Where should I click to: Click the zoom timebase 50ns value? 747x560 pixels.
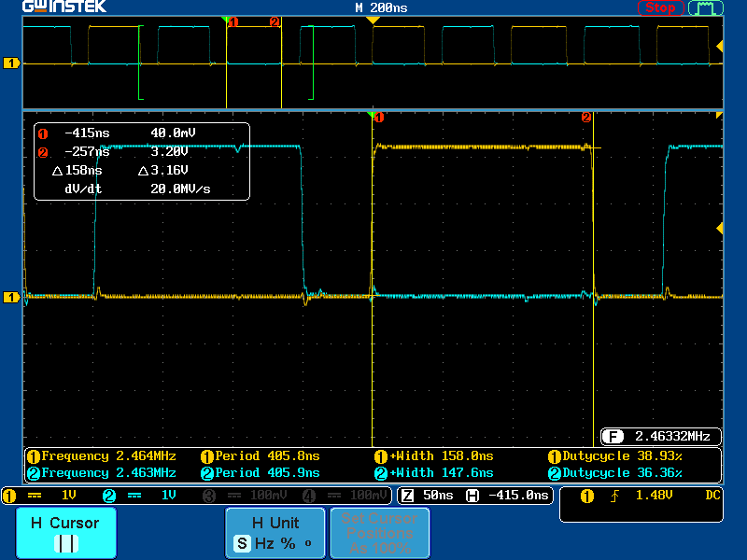point(438,496)
